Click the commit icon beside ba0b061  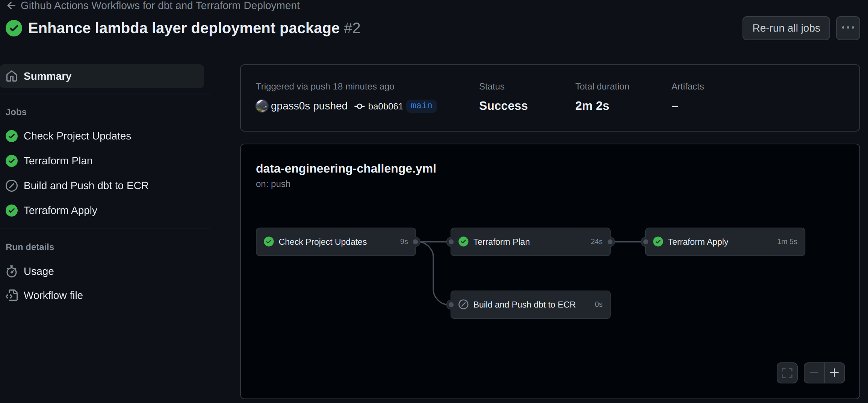coord(360,106)
